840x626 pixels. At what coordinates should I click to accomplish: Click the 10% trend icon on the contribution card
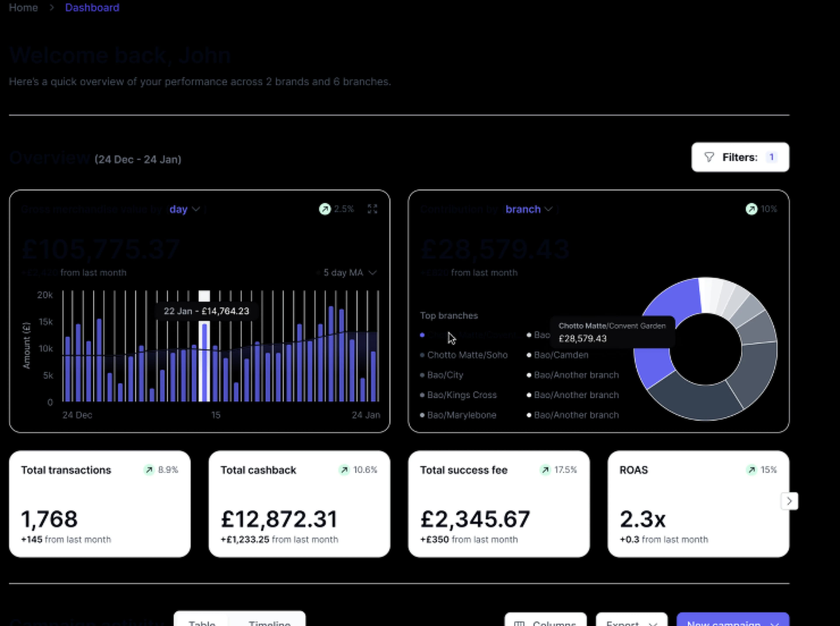pyautogui.click(x=752, y=209)
